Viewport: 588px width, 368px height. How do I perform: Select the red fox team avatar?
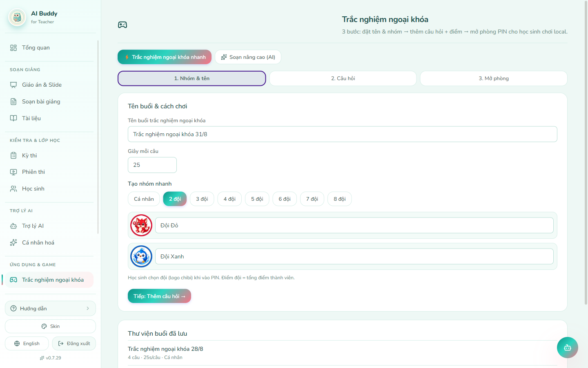pos(141,225)
